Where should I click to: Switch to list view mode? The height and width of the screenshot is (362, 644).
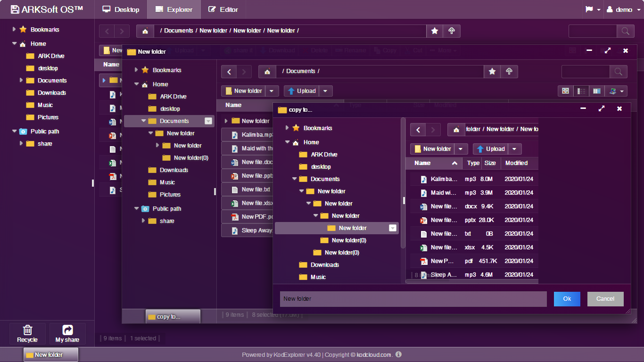[582, 91]
